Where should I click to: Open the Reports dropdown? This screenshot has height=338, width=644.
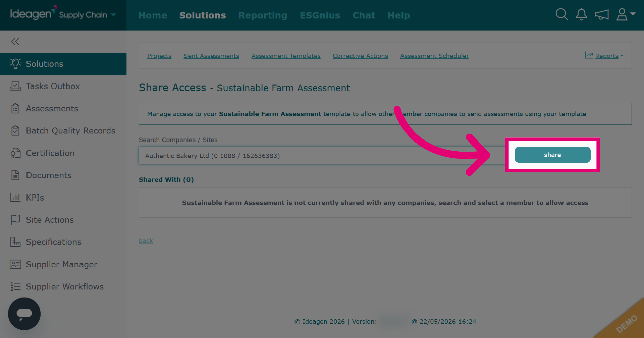coord(604,56)
